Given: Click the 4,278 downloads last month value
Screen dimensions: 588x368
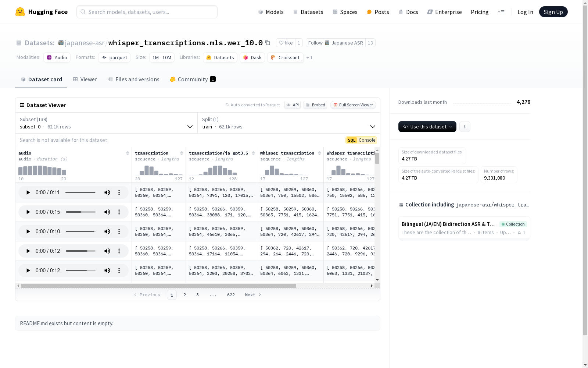Looking at the screenshot, I should [x=524, y=102].
